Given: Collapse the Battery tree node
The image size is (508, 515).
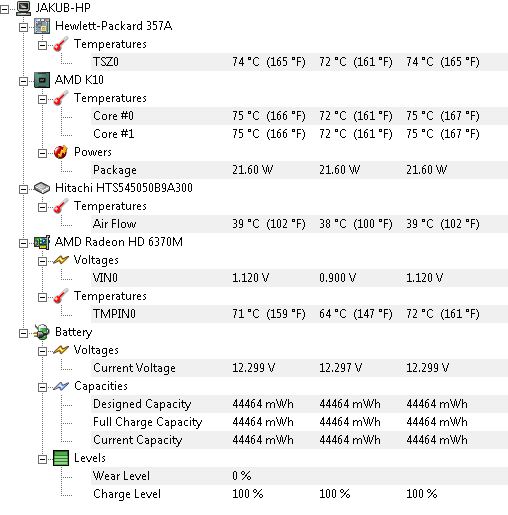Looking at the screenshot, I should click(x=23, y=333).
